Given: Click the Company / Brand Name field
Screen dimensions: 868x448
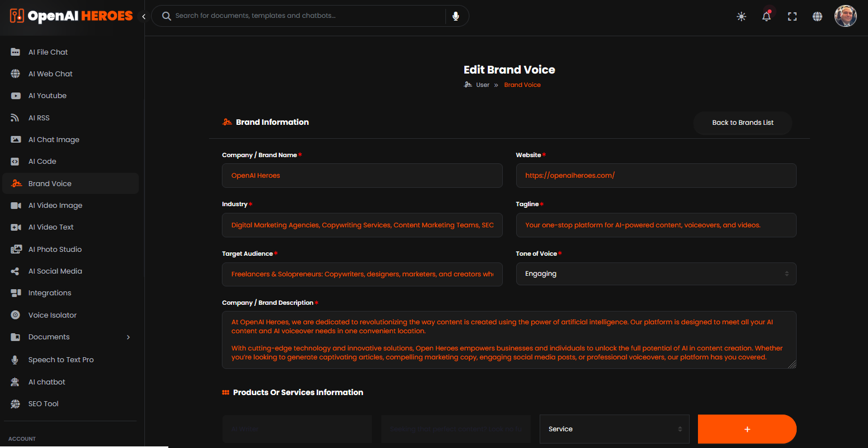Looking at the screenshot, I should 362,176.
